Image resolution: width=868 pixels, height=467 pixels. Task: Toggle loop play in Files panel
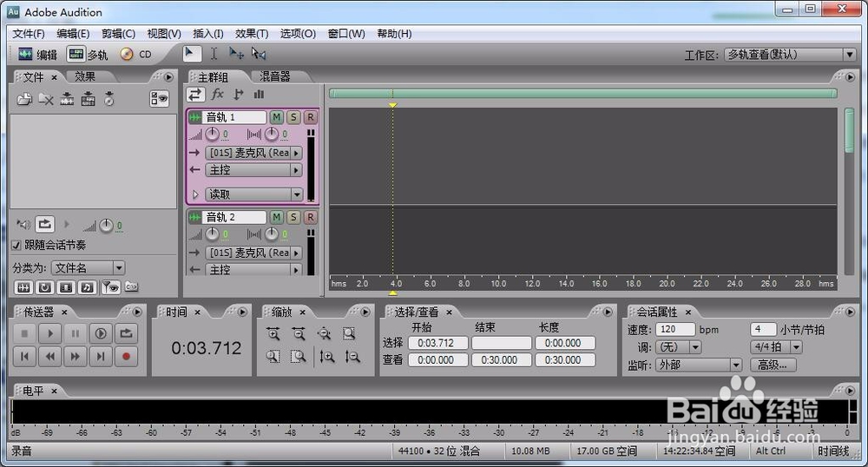point(45,224)
